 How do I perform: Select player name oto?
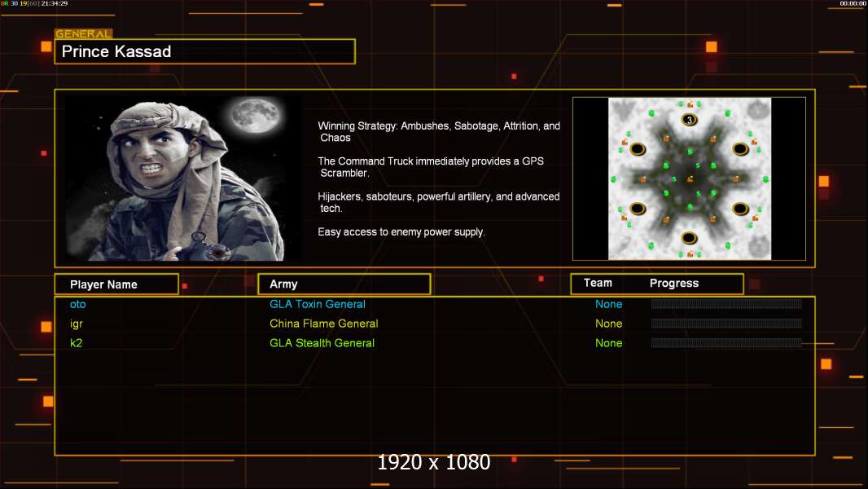[x=78, y=304]
